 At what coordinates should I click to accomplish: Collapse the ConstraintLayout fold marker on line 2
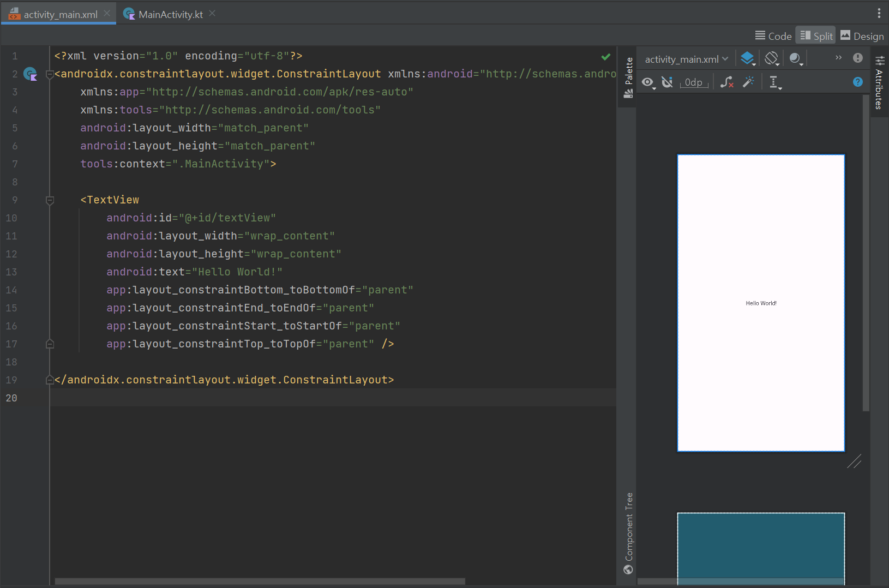click(50, 74)
